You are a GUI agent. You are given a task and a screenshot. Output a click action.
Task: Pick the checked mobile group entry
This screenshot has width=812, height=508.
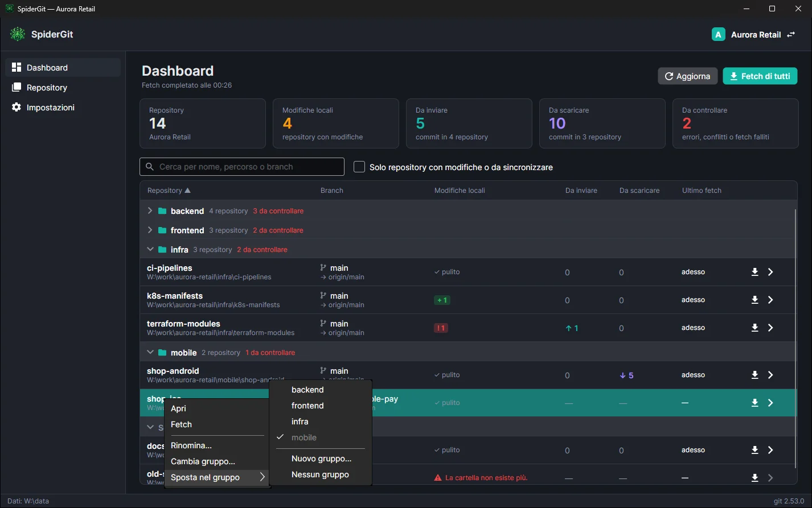(321, 437)
